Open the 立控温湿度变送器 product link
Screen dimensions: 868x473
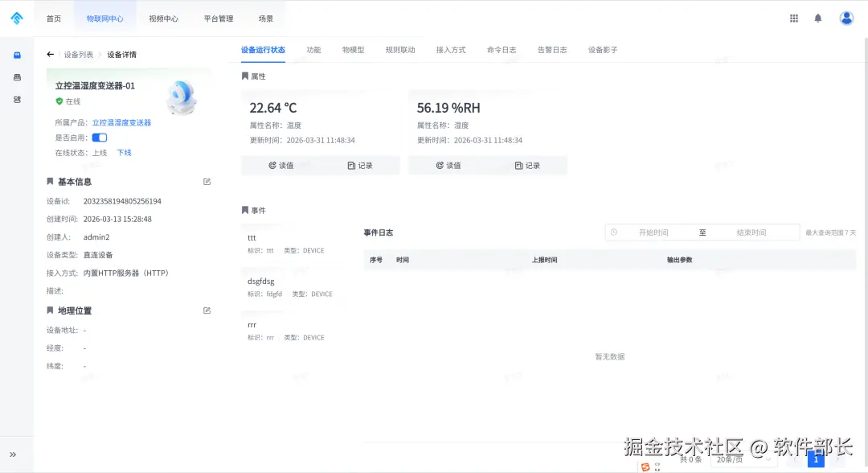coord(122,121)
